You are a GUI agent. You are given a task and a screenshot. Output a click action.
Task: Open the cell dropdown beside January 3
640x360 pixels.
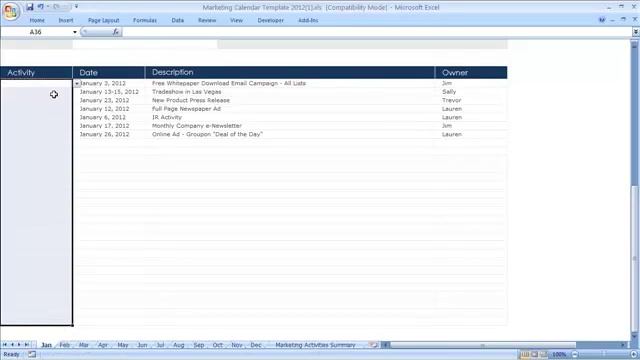pyautogui.click(x=77, y=83)
